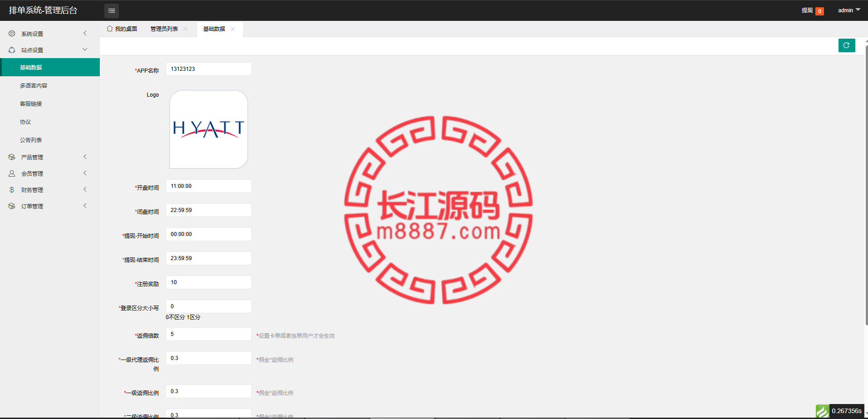The image size is (868, 419).
Task: Click the 排单系统-管理后台 title
Action: 43,10
